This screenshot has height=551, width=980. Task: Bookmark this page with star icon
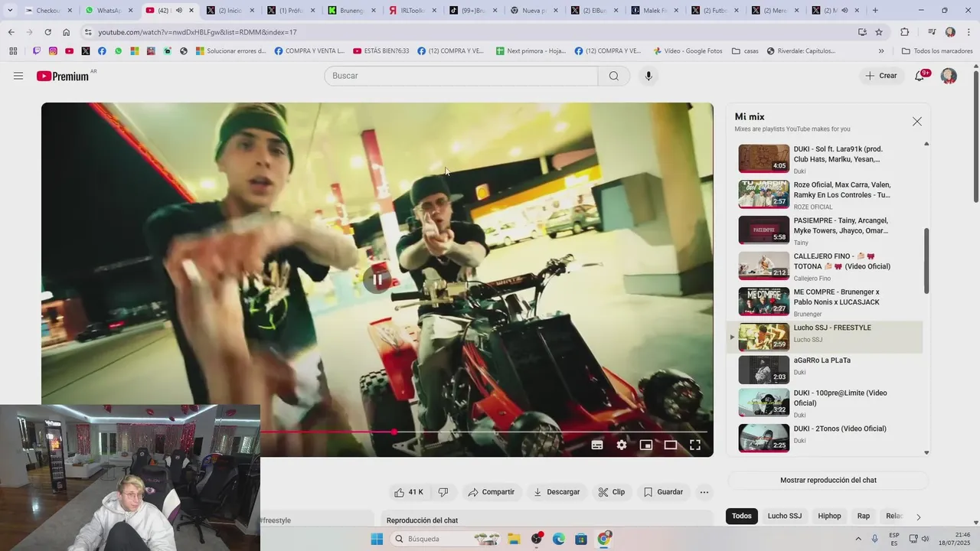tap(879, 32)
